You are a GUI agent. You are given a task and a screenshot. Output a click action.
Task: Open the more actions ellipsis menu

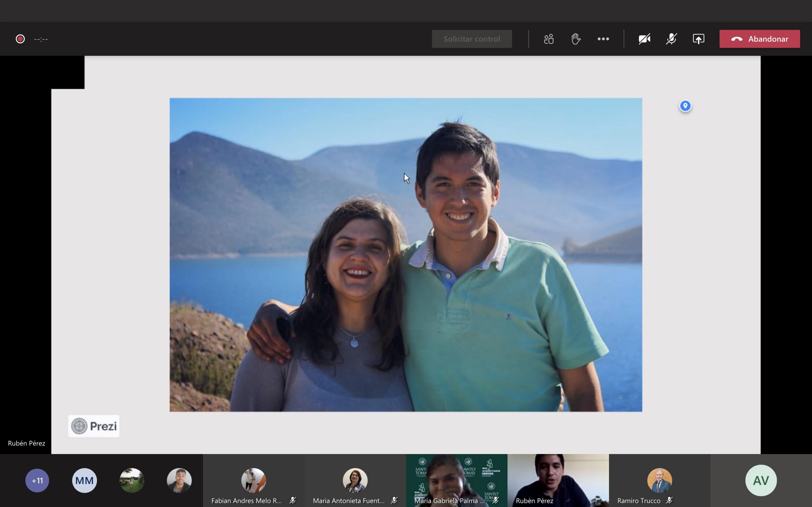(603, 39)
